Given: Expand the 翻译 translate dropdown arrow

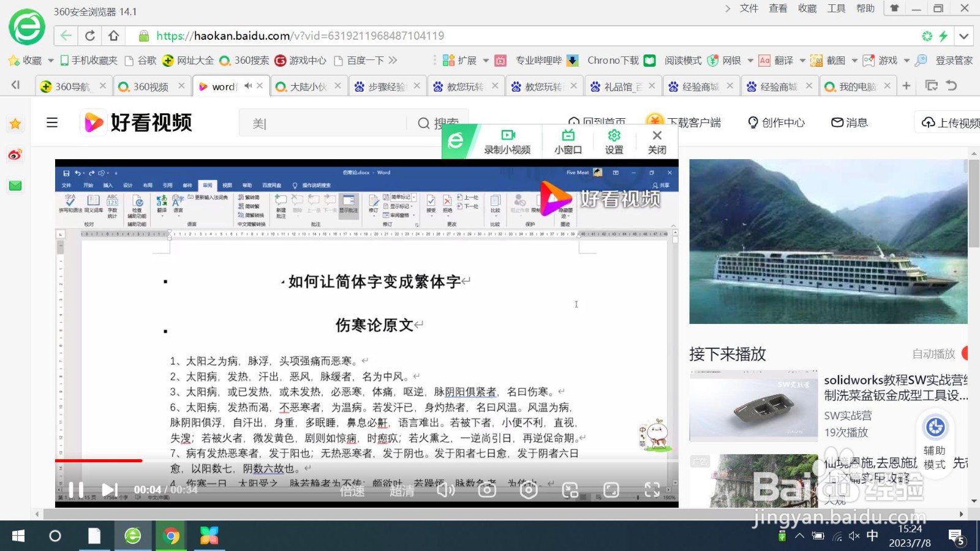Looking at the screenshot, I should click(x=802, y=61).
